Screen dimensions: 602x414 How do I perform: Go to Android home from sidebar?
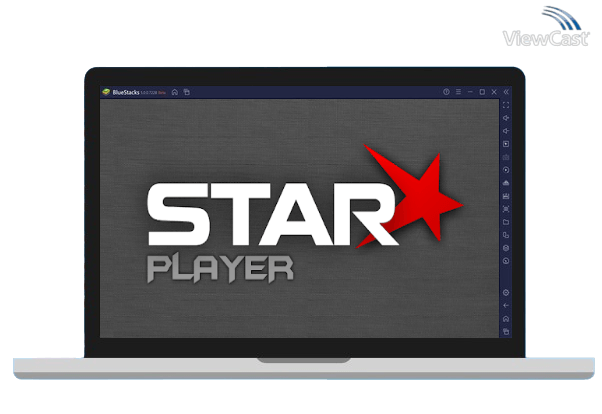(506, 319)
